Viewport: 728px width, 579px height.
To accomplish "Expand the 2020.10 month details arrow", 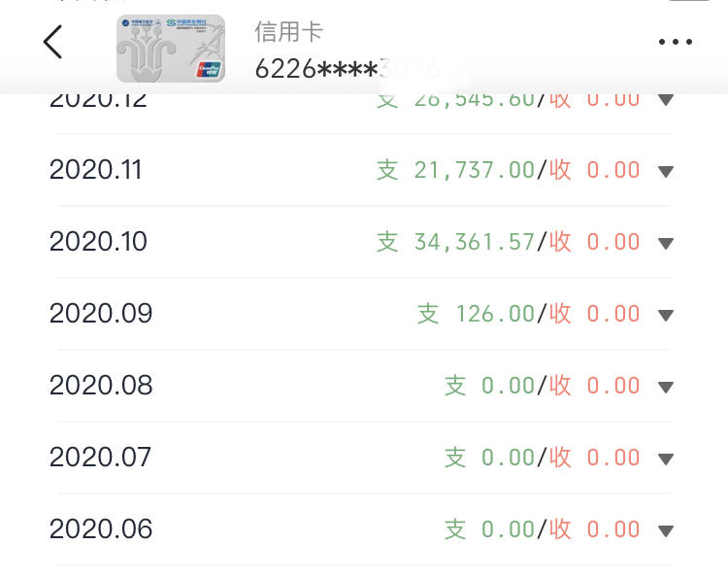I will click(x=666, y=243).
